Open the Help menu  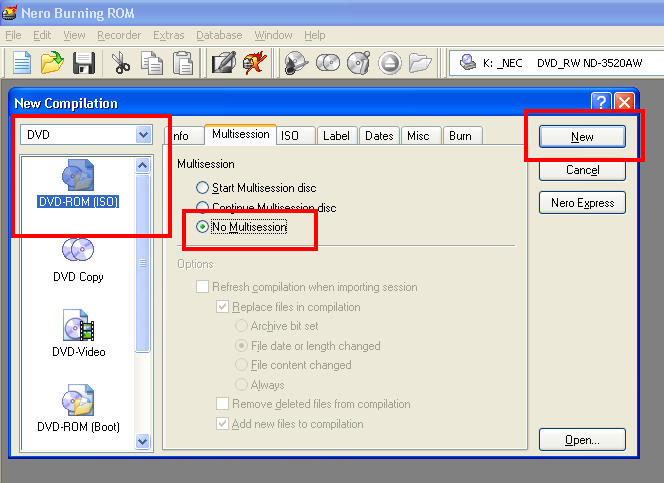[315, 35]
